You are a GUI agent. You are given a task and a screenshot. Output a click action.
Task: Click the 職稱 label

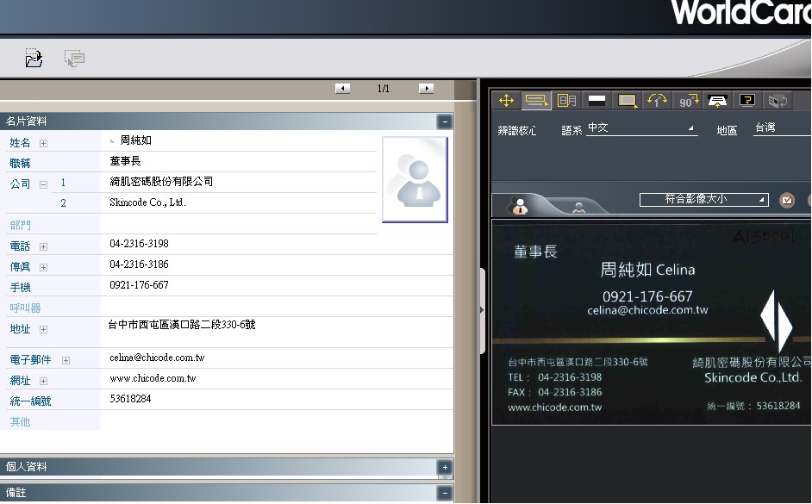pos(20,164)
